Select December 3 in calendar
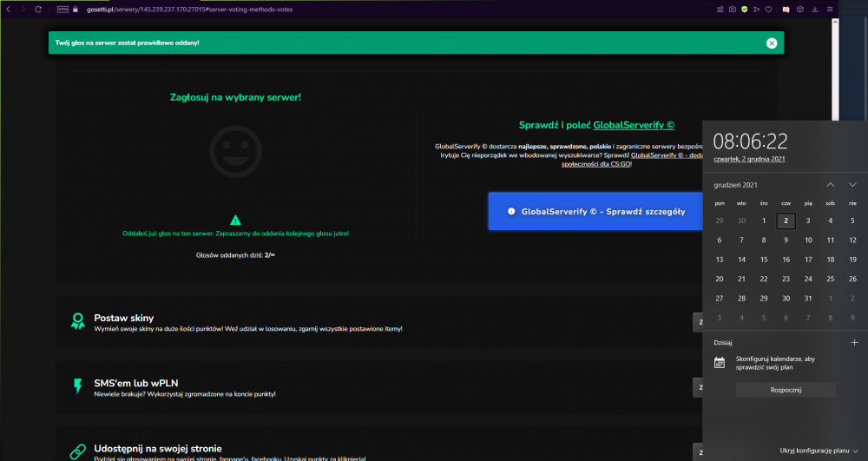Image resolution: width=868 pixels, height=461 pixels. (808, 221)
